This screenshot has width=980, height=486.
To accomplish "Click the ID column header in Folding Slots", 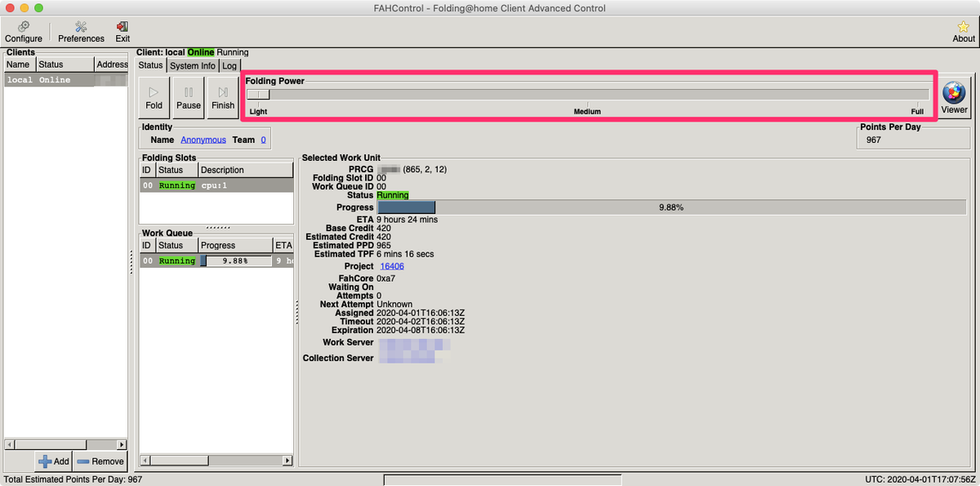I will click(x=147, y=170).
